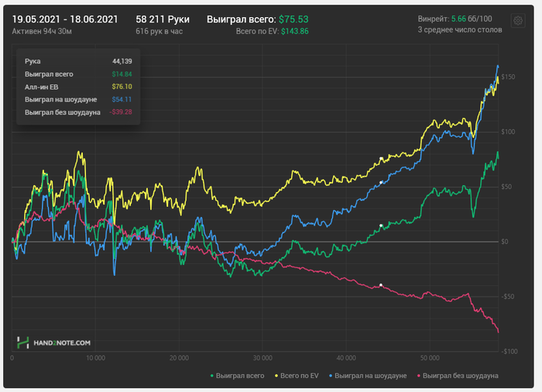Click the Всего по EV $143.86 value
The image size is (542, 392).
[272, 32]
